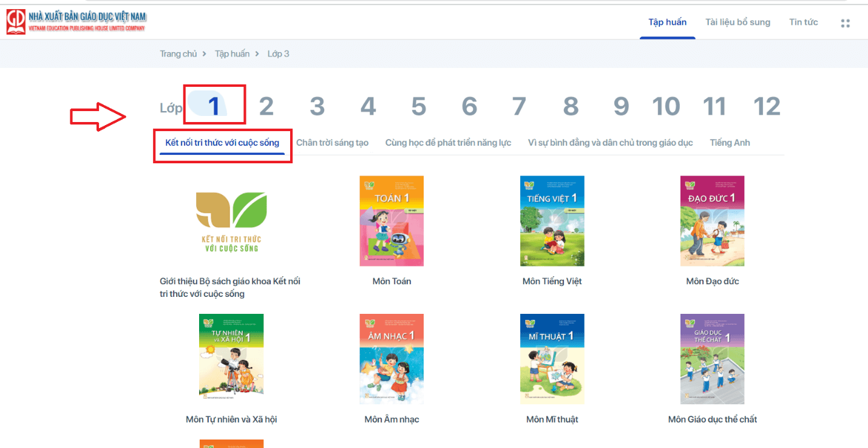This screenshot has width=868, height=448.
Task: Open the Kết nối tri thức series logo
Action: point(231,222)
